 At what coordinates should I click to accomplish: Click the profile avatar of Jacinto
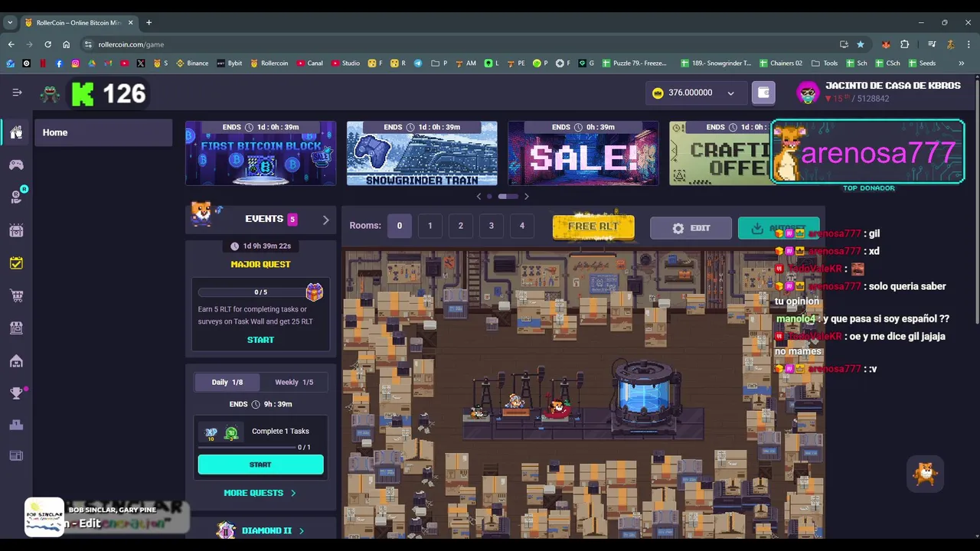coord(808,93)
